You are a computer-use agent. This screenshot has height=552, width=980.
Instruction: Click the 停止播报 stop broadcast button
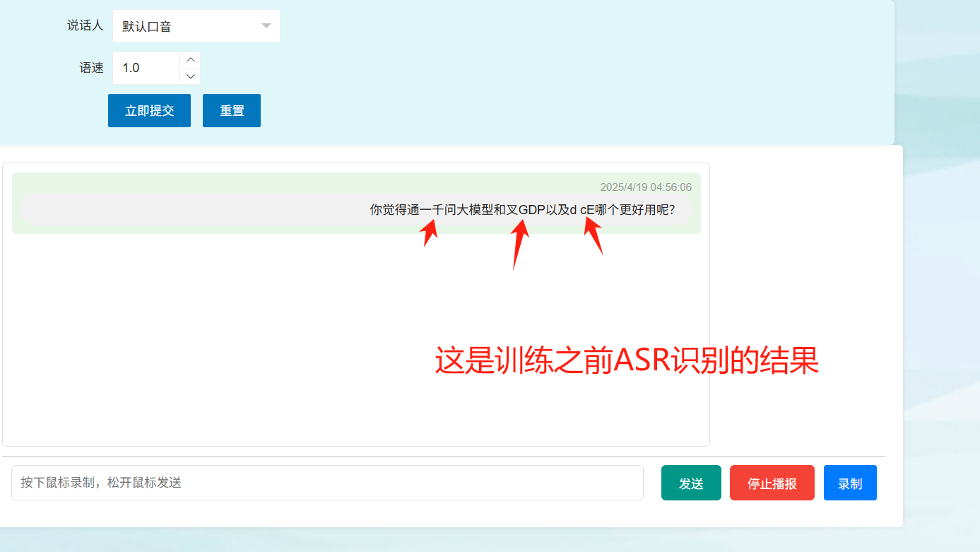tap(772, 483)
